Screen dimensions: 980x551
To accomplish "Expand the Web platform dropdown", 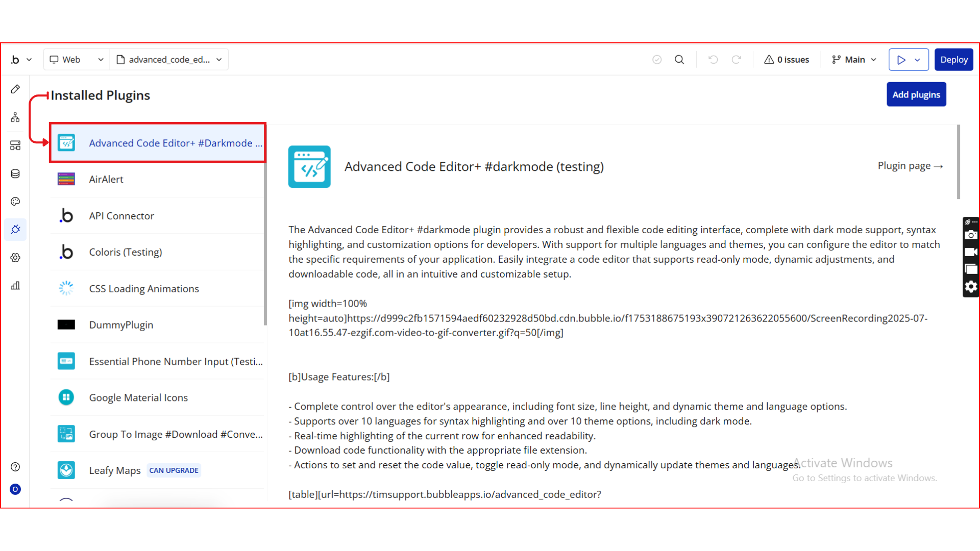I will point(77,60).
